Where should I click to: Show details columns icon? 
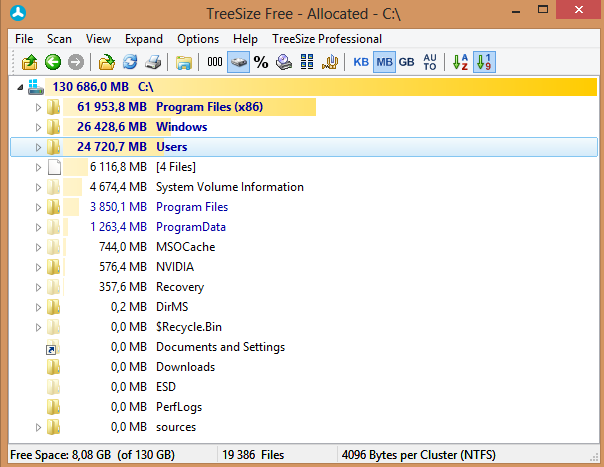[x=307, y=62]
